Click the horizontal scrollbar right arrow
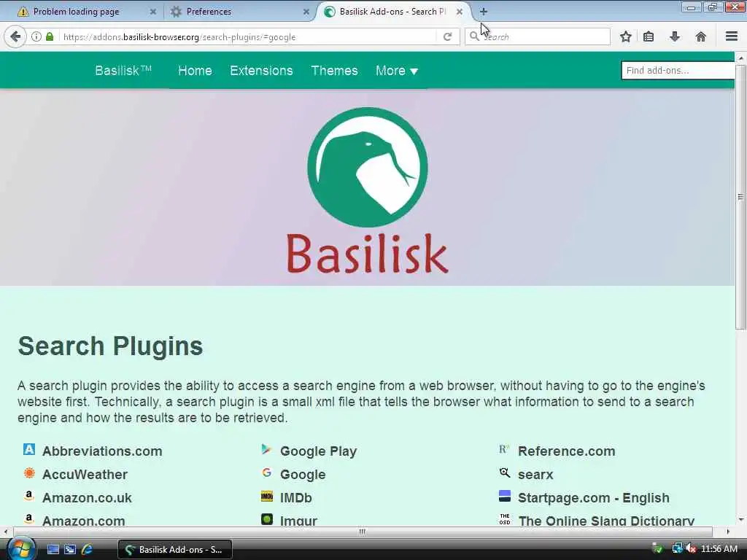 click(x=727, y=532)
